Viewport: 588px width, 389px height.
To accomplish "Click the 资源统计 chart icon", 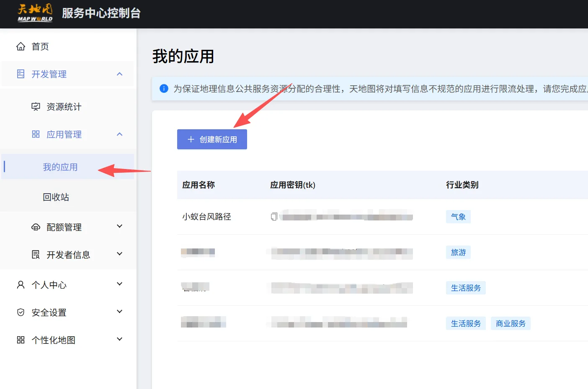I will (36, 107).
